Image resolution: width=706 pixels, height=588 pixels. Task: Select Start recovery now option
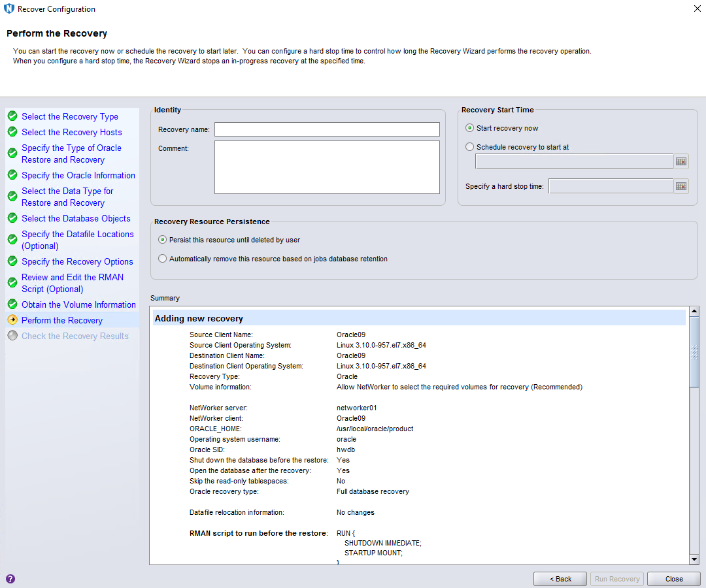coord(469,128)
